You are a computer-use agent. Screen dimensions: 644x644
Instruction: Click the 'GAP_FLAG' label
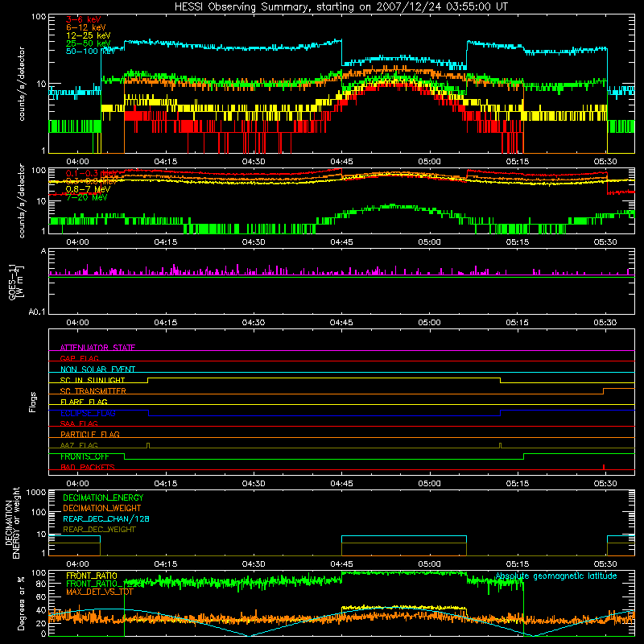click(x=79, y=358)
